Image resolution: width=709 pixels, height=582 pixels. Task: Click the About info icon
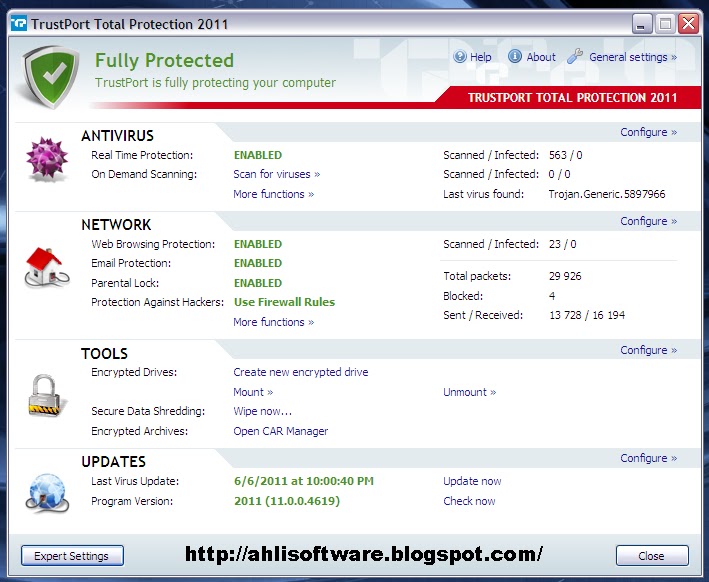tap(515, 57)
